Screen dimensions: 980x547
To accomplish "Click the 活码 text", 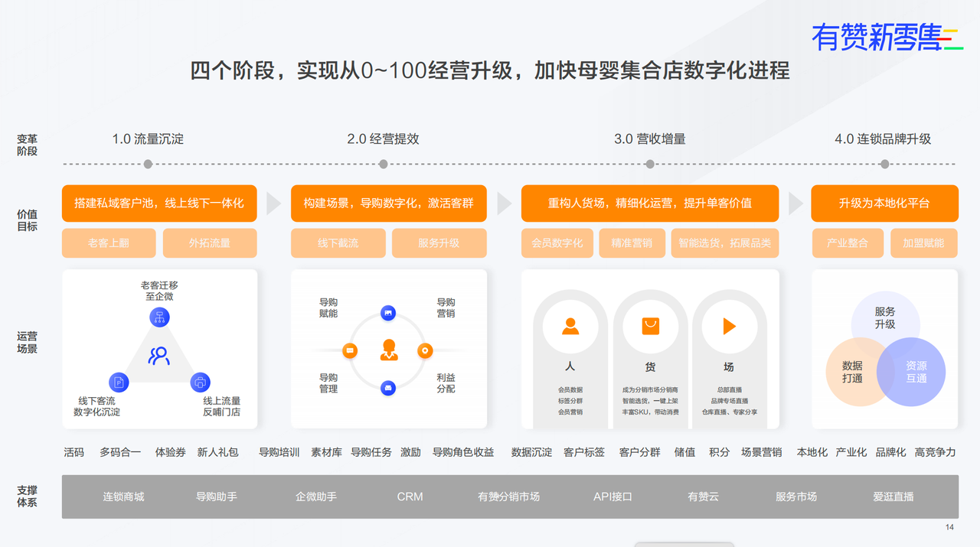I will pyautogui.click(x=74, y=452).
